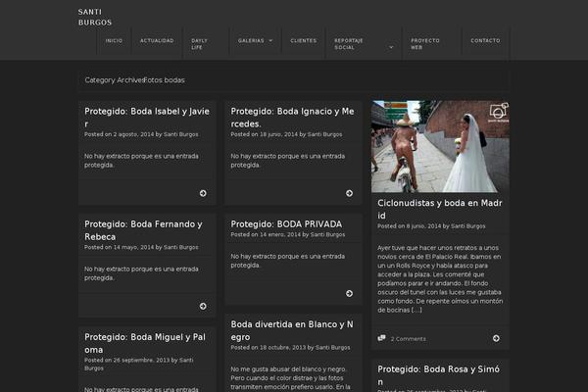Open the Actualidad menu item

coord(157,40)
